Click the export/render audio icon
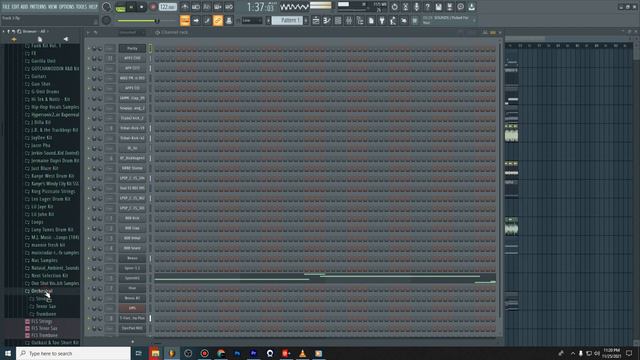640x360 pixels. tap(449, 7)
